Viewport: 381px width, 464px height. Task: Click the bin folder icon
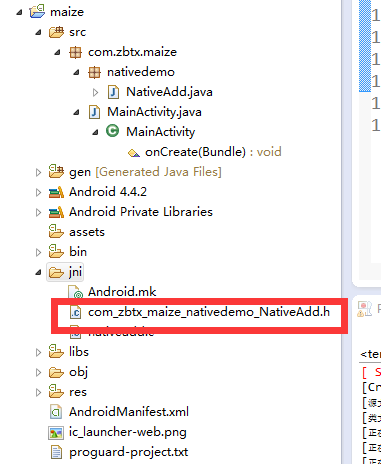[56, 251]
